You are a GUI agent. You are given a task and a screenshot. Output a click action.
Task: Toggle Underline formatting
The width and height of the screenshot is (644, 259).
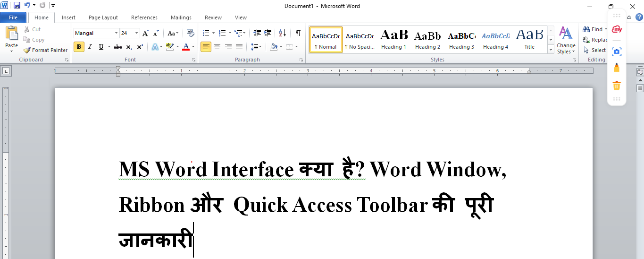(101, 47)
